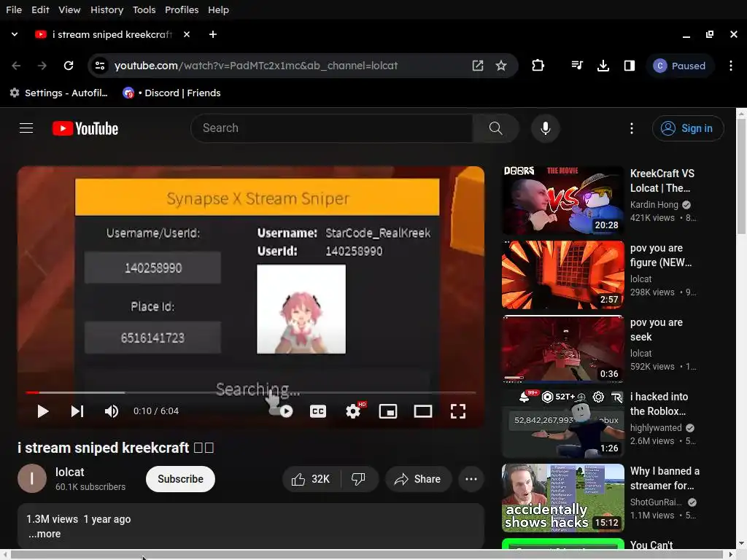The width and height of the screenshot is (747, 560).
Task: Open the extensions puzzle icon
Action: tap(538, 66)
